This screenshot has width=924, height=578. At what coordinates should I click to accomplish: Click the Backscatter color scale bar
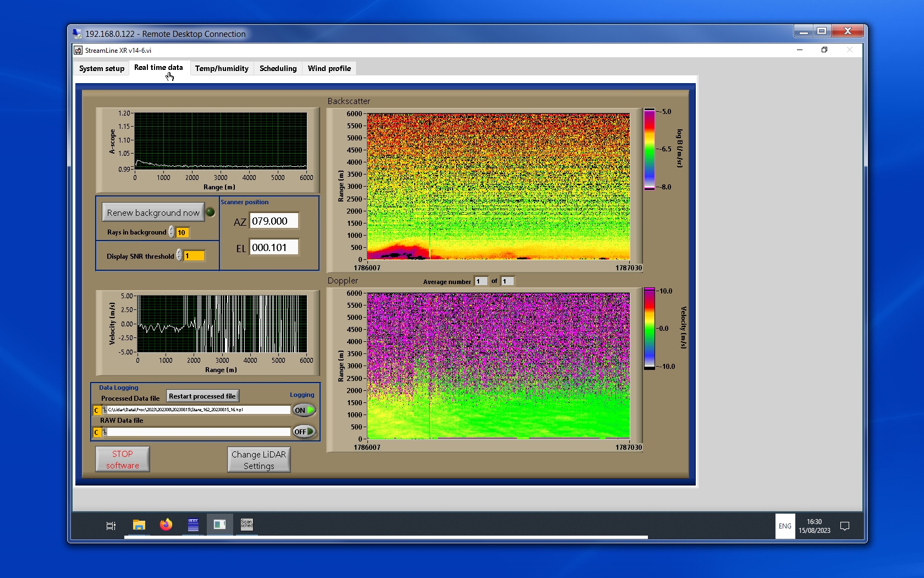[650, 149]
